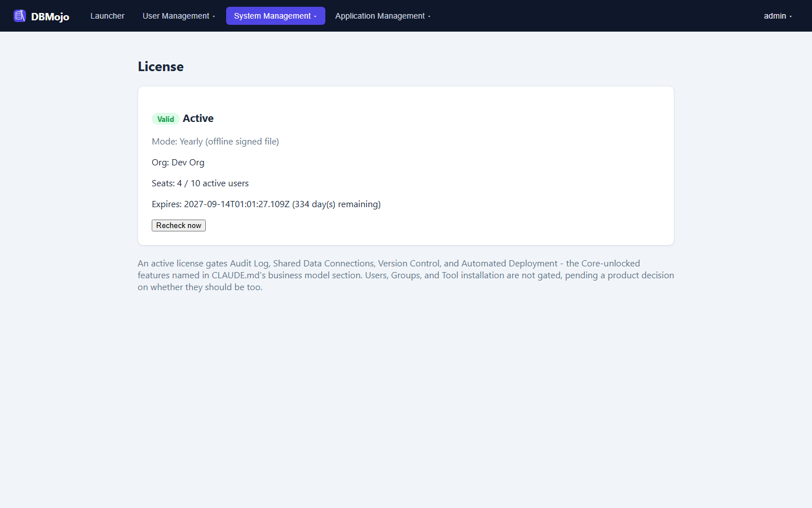
Task: Click the green Valid status badge
Action: [x=165, y=119]
